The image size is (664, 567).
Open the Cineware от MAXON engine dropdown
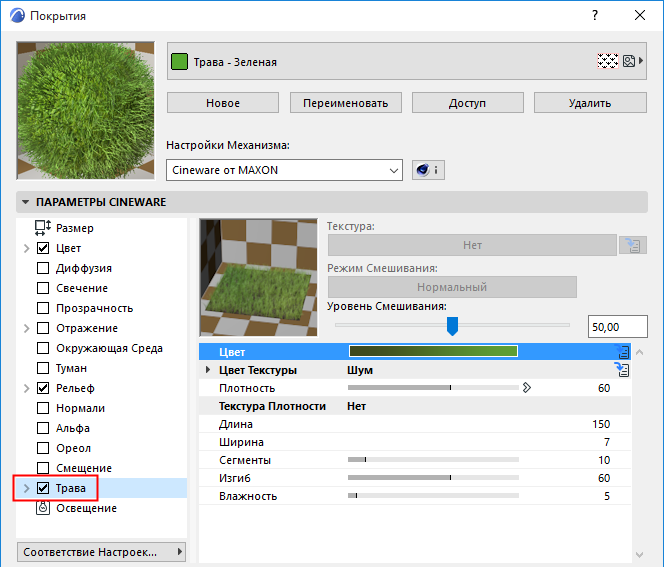[x=284, y=170]
